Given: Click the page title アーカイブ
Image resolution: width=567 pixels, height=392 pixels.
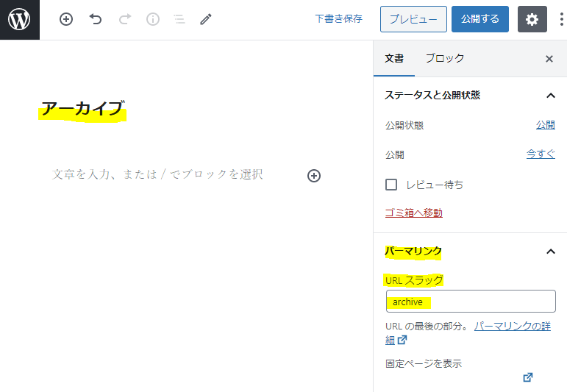Looking at the screenshot, I should click(83, 109).
